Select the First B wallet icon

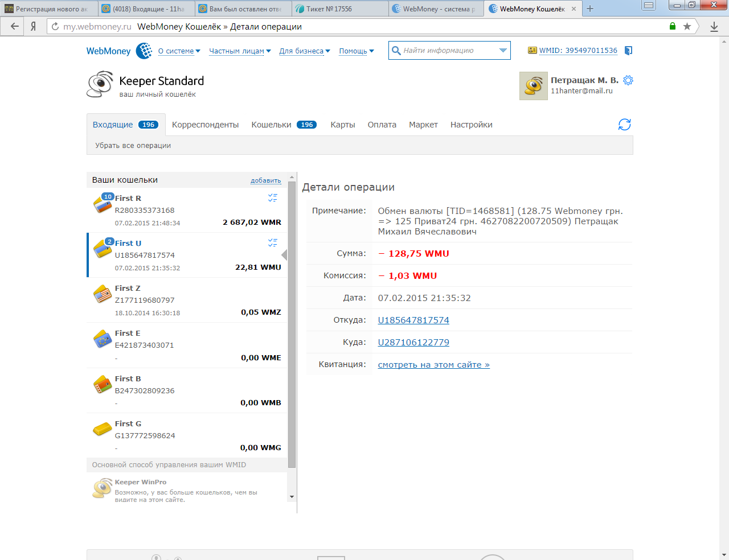click(103, 384)
